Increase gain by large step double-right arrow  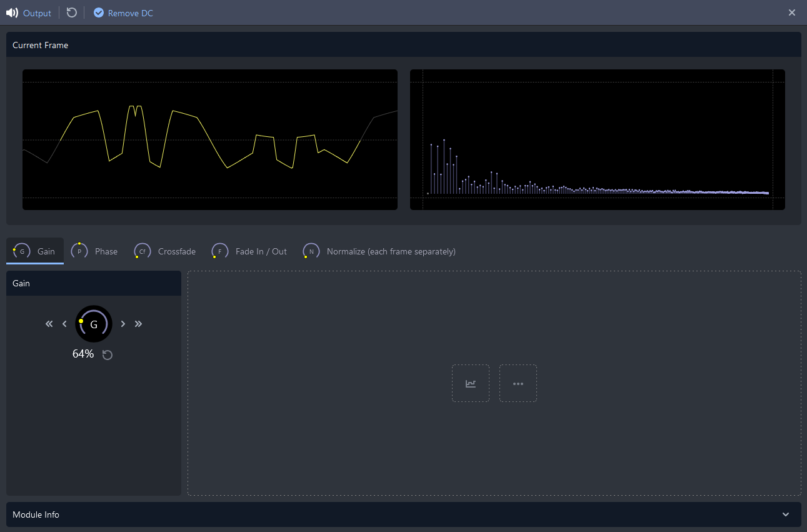(139, 324)
